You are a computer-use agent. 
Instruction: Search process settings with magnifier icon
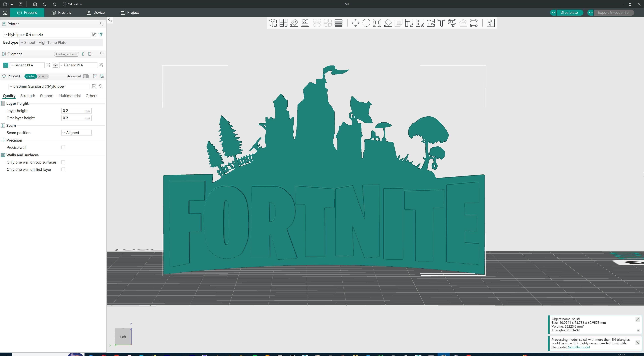pyautogui.click(x=101, y=86)
